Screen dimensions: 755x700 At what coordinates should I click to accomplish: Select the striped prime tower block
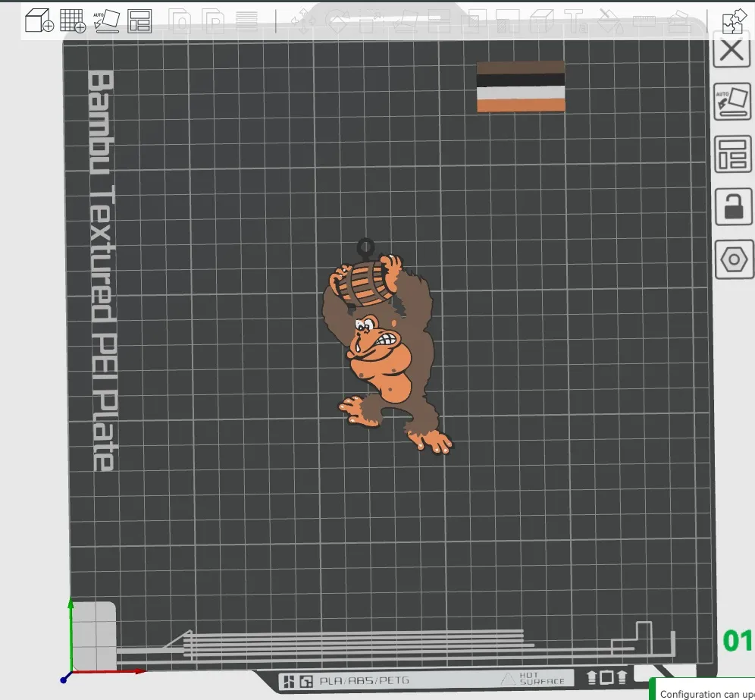(x=521, y=86)
